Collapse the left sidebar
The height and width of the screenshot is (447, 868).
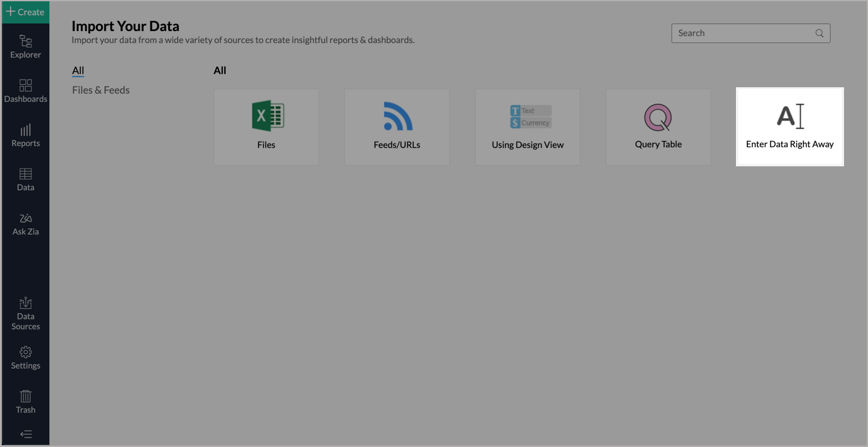coord(25,434)
